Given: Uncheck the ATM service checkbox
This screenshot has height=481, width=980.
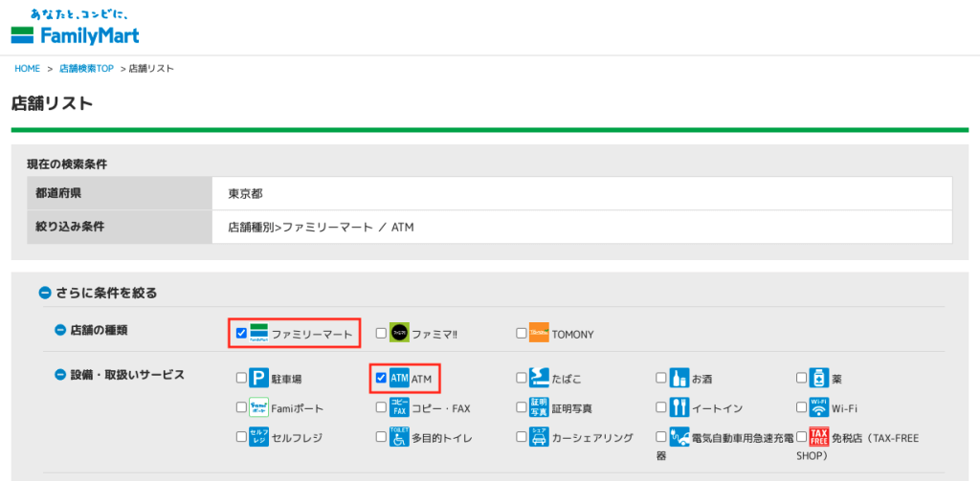Looking at the screenshot, I should [381, 379].
